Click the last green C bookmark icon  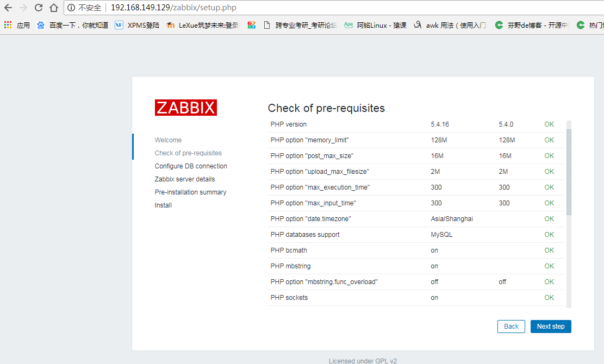coord(581,25)
